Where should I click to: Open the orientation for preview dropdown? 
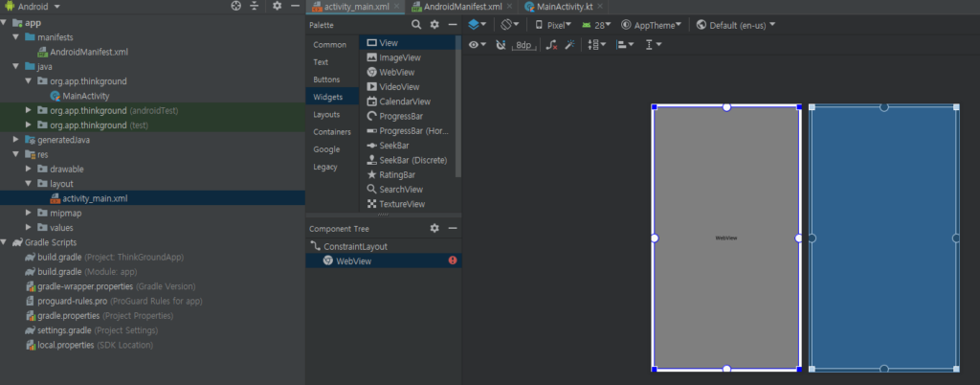510,25
